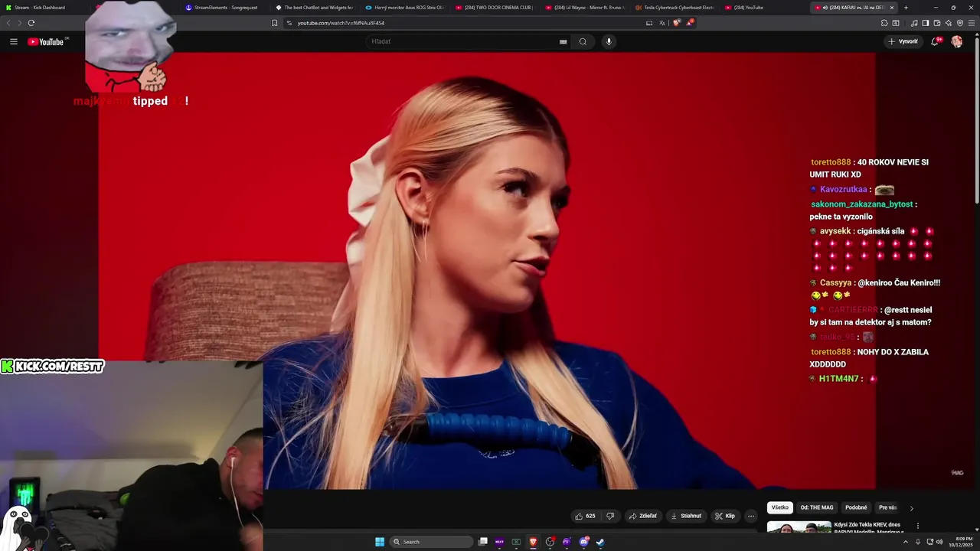Select the Pre vás filter chip
This screenshot has height=551, width=980.
pos(888,507)
